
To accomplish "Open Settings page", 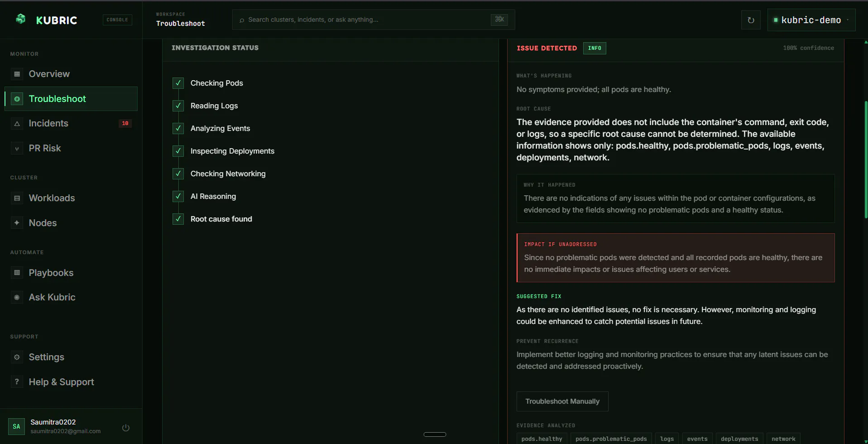I will (x=71, y=357).
